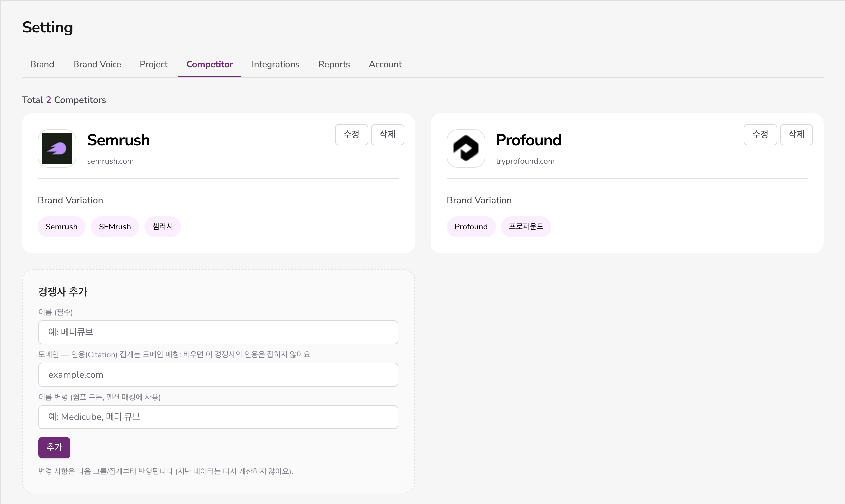Image resolution: width=845 pixels, height=504 pixels.
Task: Click the semrush.com domain text
Action: [x=111, y=161]
